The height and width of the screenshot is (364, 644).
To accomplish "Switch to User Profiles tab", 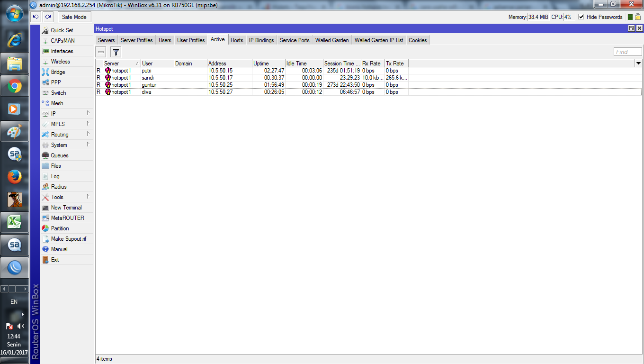I will (x=191, y=40).
